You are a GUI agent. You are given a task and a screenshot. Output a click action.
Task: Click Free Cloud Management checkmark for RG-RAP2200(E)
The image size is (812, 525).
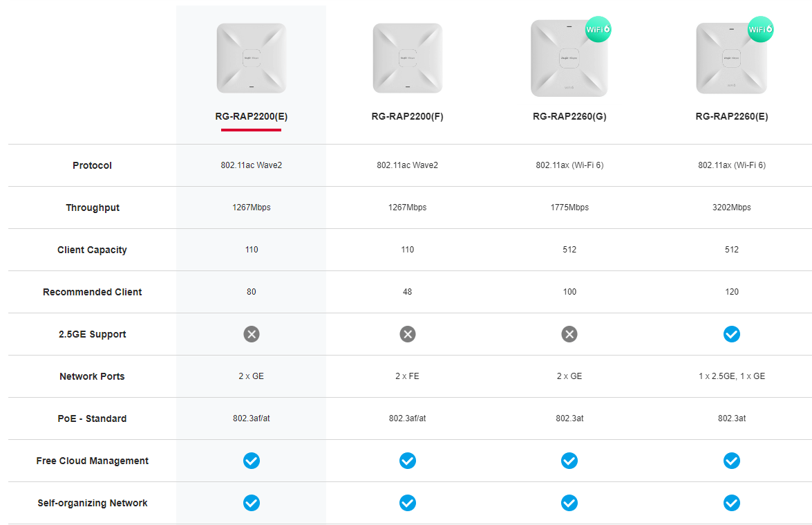252,461
